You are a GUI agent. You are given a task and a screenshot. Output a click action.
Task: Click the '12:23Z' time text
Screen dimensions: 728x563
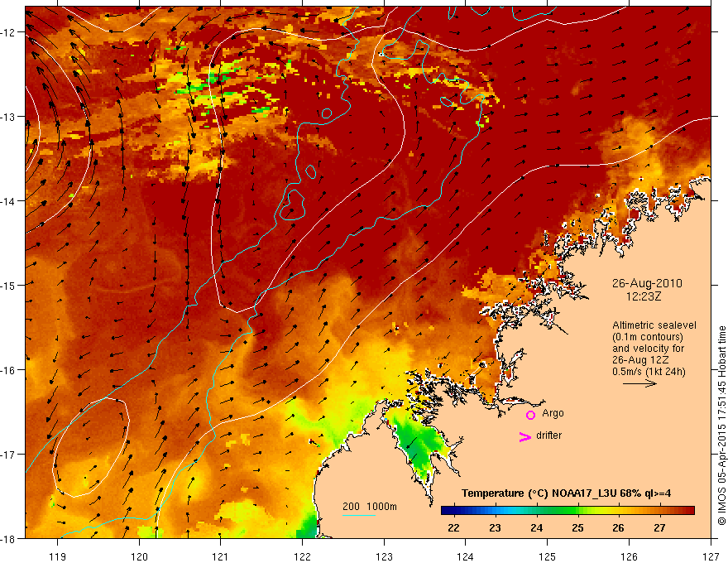coord(643,296)
